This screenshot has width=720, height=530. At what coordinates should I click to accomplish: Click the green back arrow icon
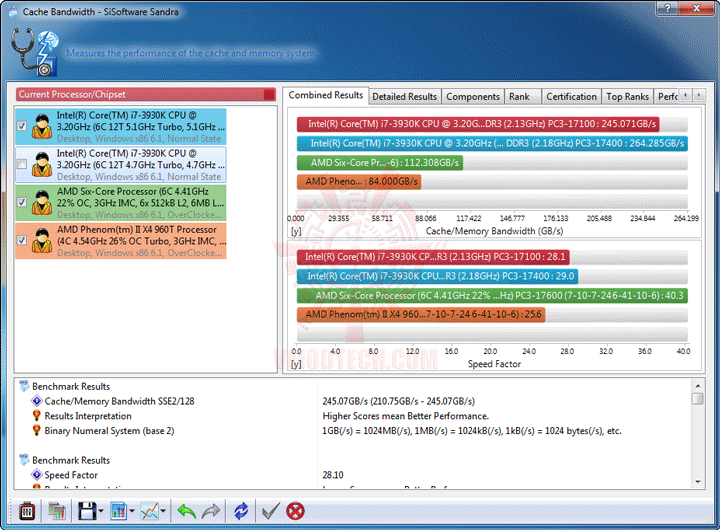pyautogui.click(x=186, y=511)
